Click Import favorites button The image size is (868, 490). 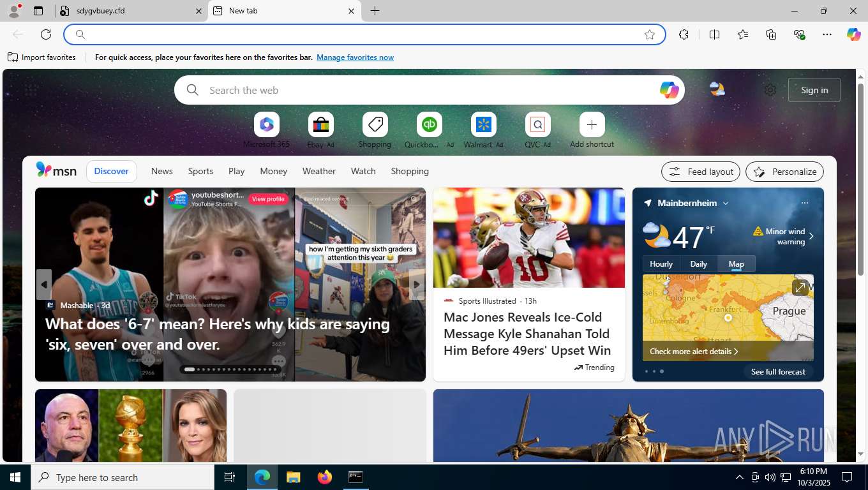tap(41, 57)
